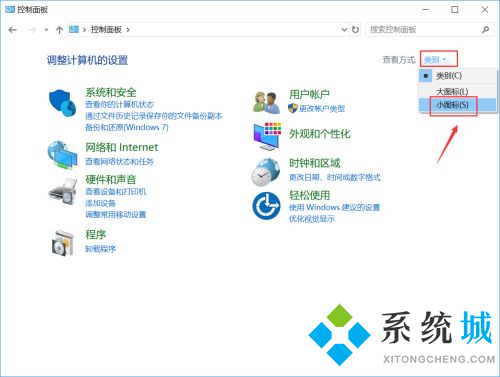This screenshot has width=500, height=377.
Task: Open 程序 category heading
Action: click(96, 234)
